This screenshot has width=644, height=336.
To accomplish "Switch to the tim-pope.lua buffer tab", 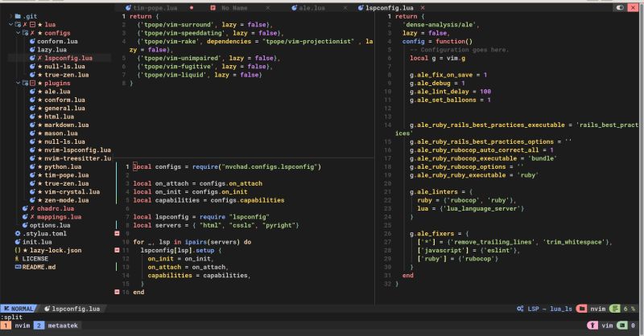I will (x=155, y=8).
